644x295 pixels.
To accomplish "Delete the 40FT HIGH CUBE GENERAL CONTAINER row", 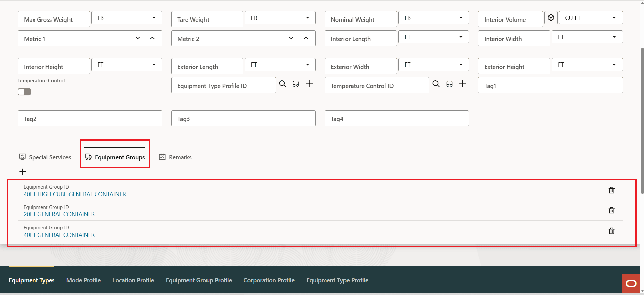I will click(612, 190).
